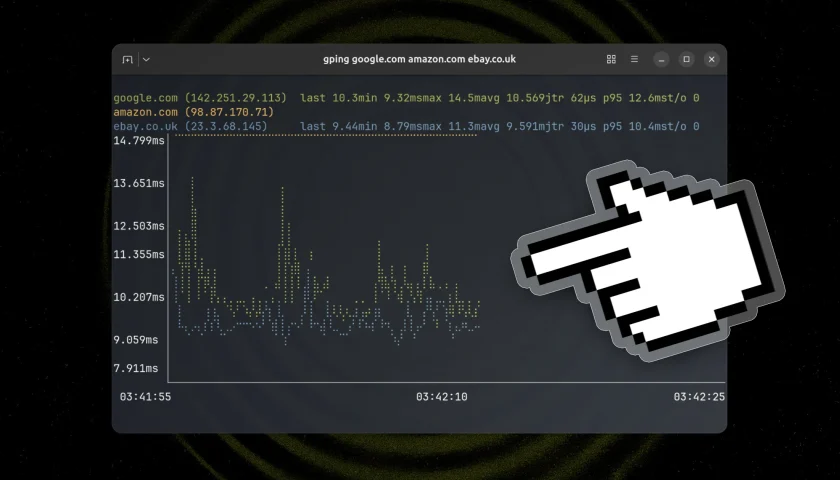Image resolution: width=840 pixels, height=480 pixels.
Task: Close the gping terminal window
Action: [711, 59]
